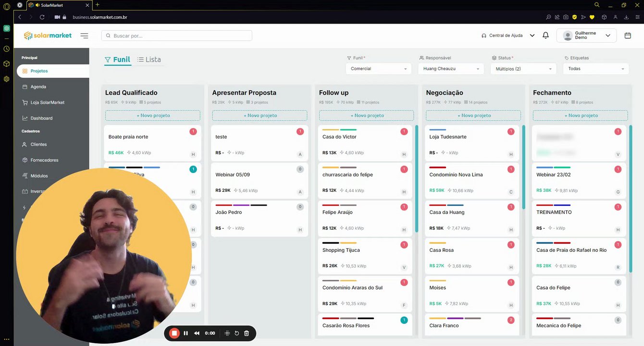Open the browser sidebar history clock icon

[x=7, y=49]
